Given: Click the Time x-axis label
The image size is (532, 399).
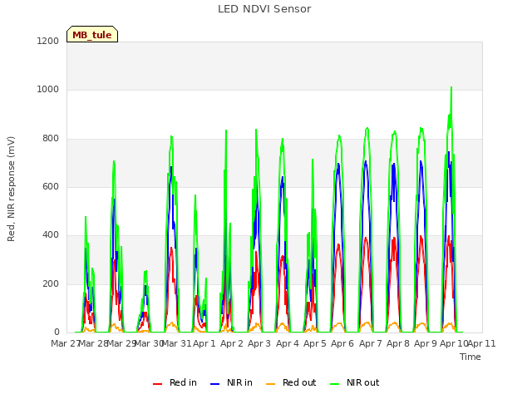Looking at the screenshot, I should (470, 357).
